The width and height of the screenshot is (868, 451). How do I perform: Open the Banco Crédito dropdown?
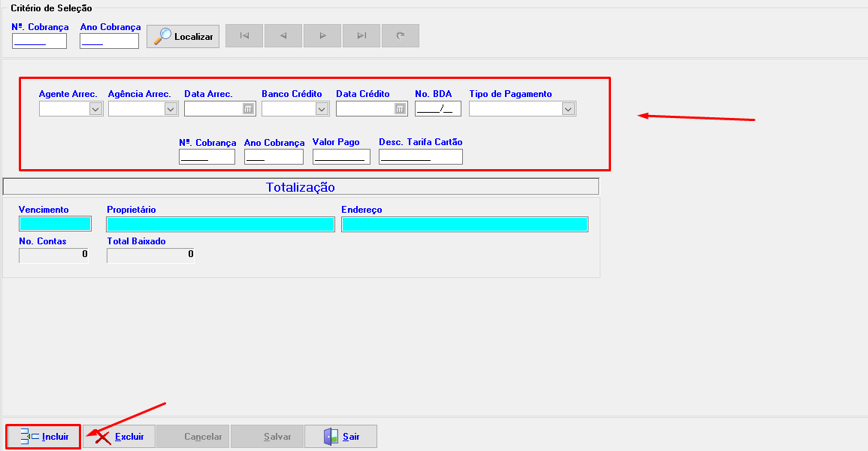(x=322, y=109)
